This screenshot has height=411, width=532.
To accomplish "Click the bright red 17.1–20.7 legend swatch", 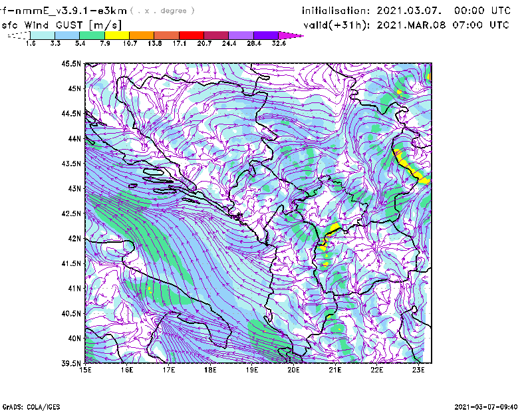I will 192,35.
